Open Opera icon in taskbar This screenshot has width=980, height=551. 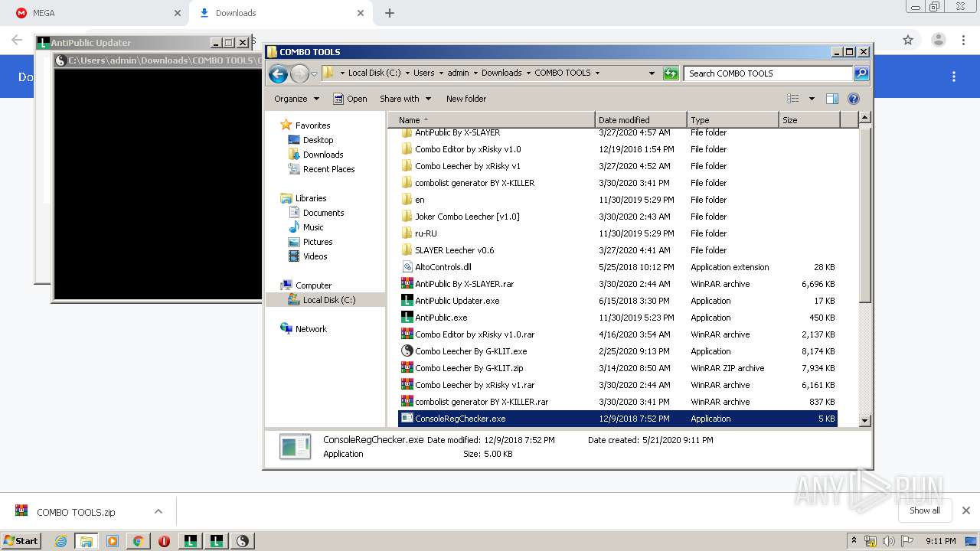pos(164,541)
